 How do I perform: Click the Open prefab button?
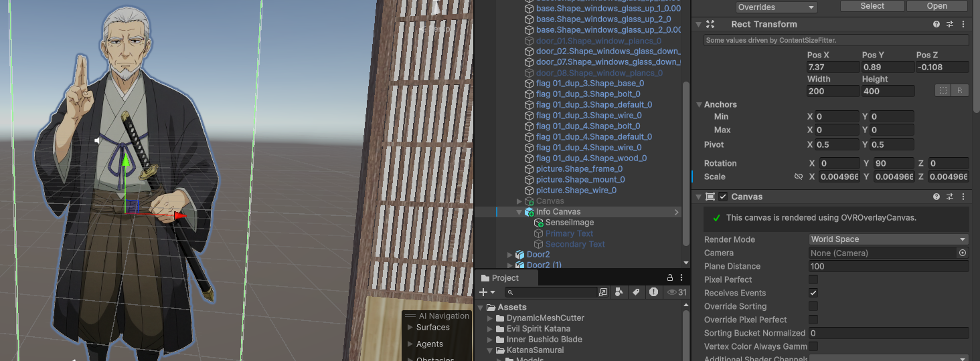936,6
